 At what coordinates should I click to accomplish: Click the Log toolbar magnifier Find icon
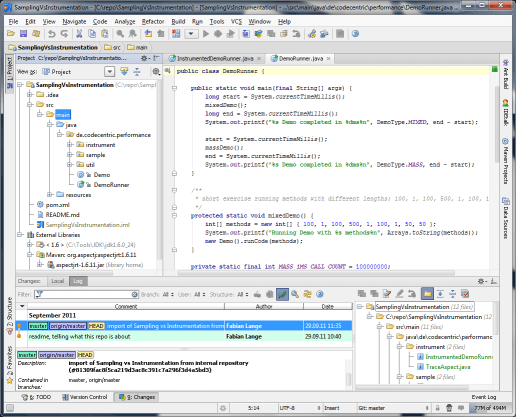tap(295, 294)
